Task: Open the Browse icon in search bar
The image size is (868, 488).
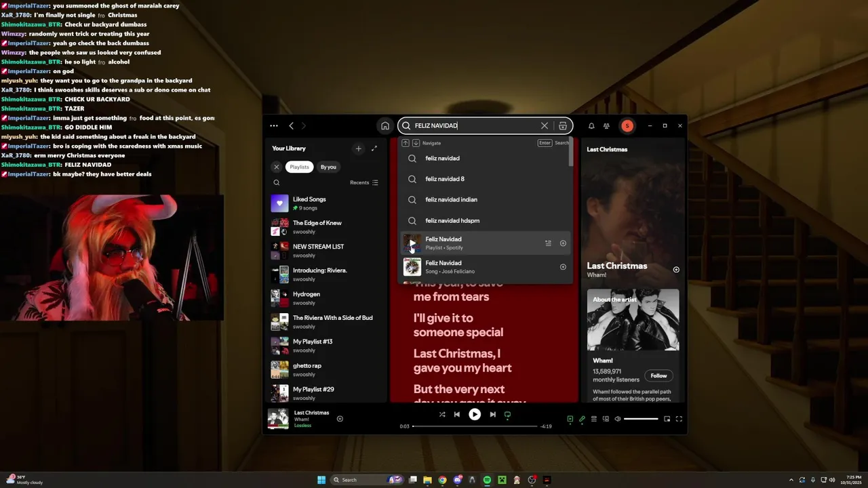Action: tap(563, 125)
